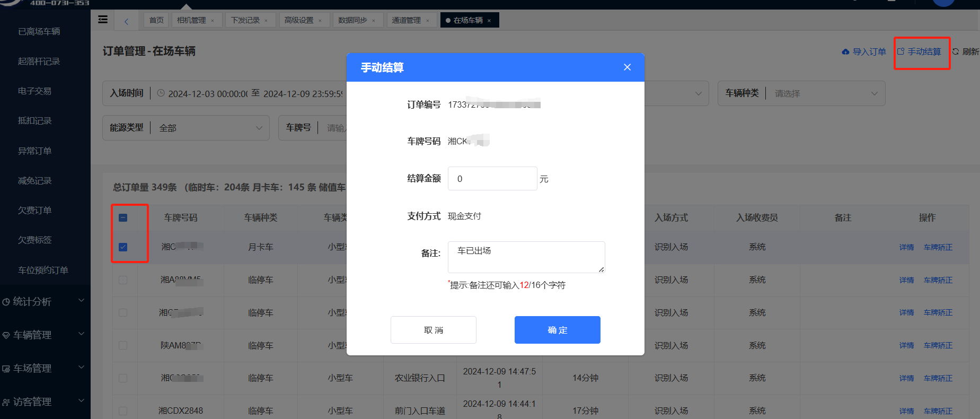Click 取消 in the dialog
The height and width of the screenshot is (419, 980).
(x=434, y=330)
